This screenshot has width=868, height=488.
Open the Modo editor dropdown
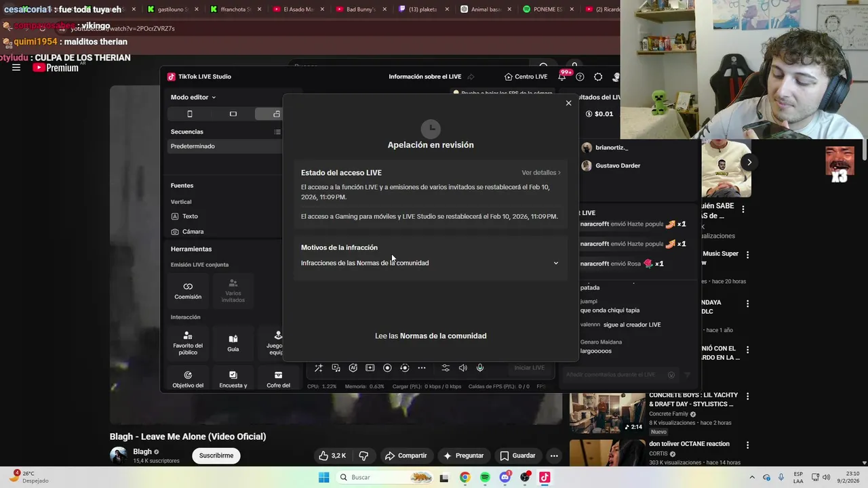tap(193, 98)
